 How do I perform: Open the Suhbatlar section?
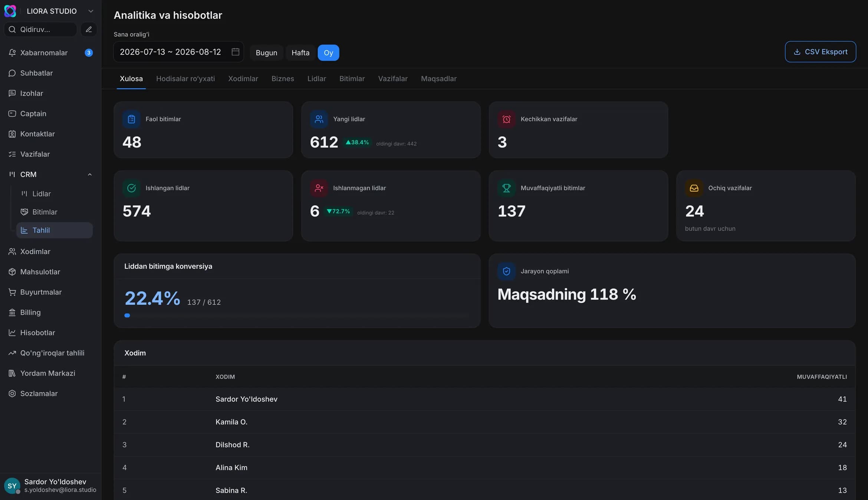(x=50, y=73)
